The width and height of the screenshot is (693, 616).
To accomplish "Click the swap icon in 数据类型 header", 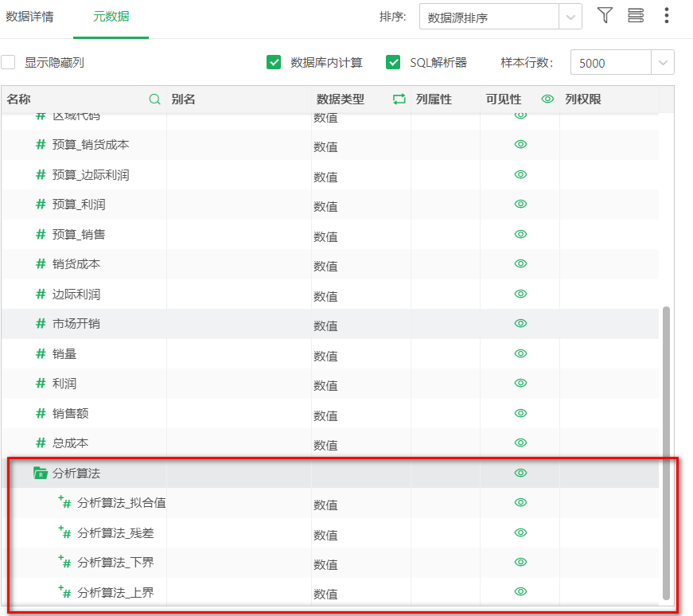I will (399, 99).
